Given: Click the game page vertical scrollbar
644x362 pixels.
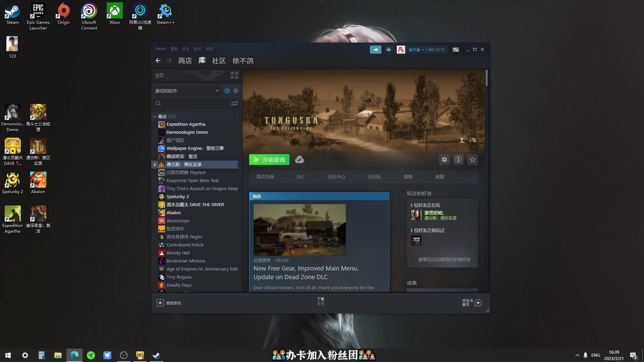Looking at the screenshot, I should [487, 78].
